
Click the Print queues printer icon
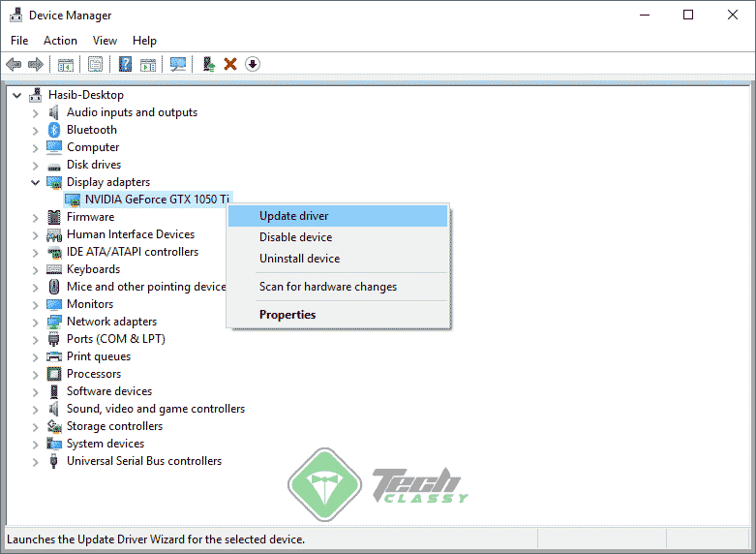[x=54, y=356]
